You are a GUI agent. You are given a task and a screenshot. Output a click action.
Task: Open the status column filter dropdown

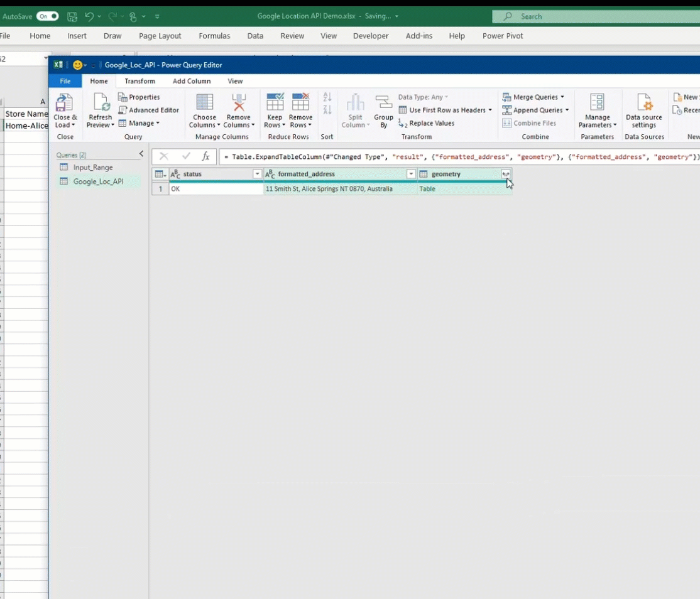(x=257, y=174)
